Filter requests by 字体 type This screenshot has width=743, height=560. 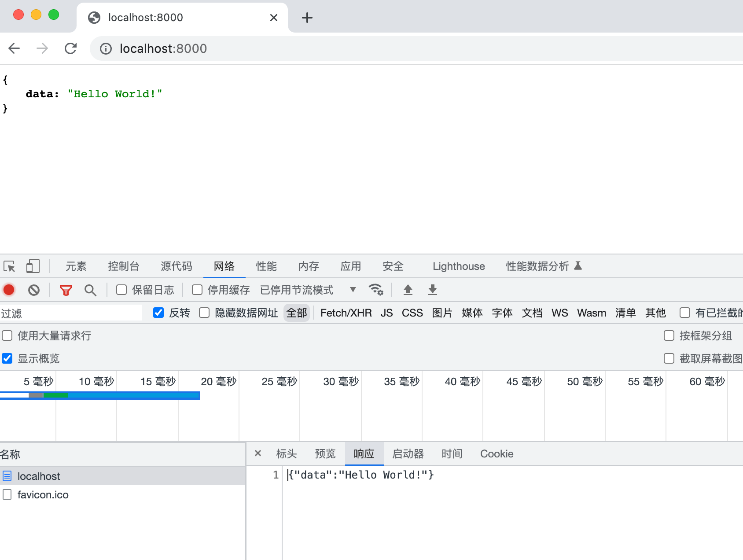coord(502,313)
